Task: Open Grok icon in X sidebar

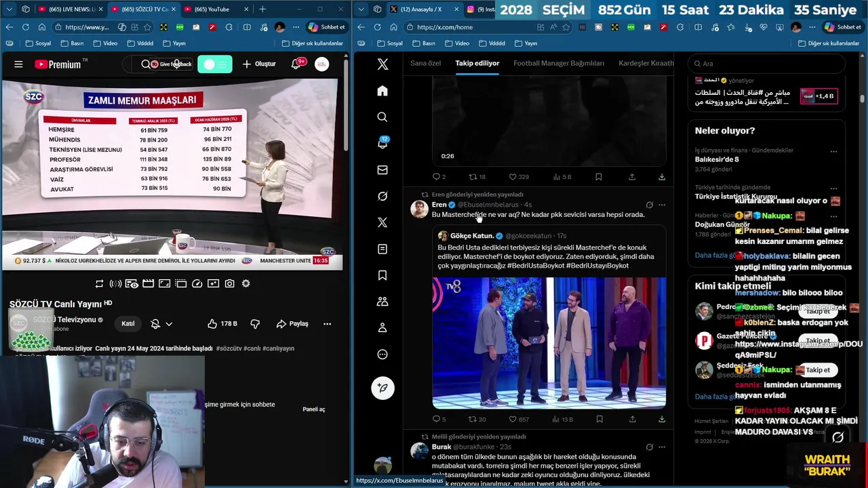Action: point(382,196)
